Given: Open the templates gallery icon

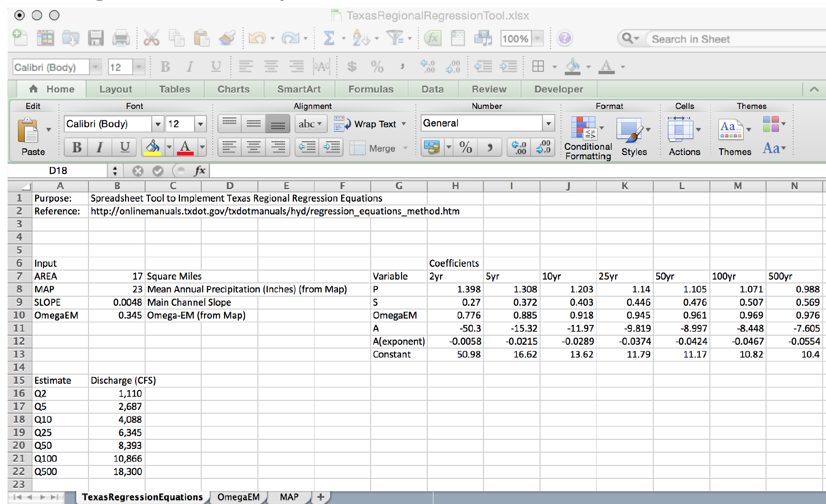Looking at the screenshot, I should click(46, 38).
